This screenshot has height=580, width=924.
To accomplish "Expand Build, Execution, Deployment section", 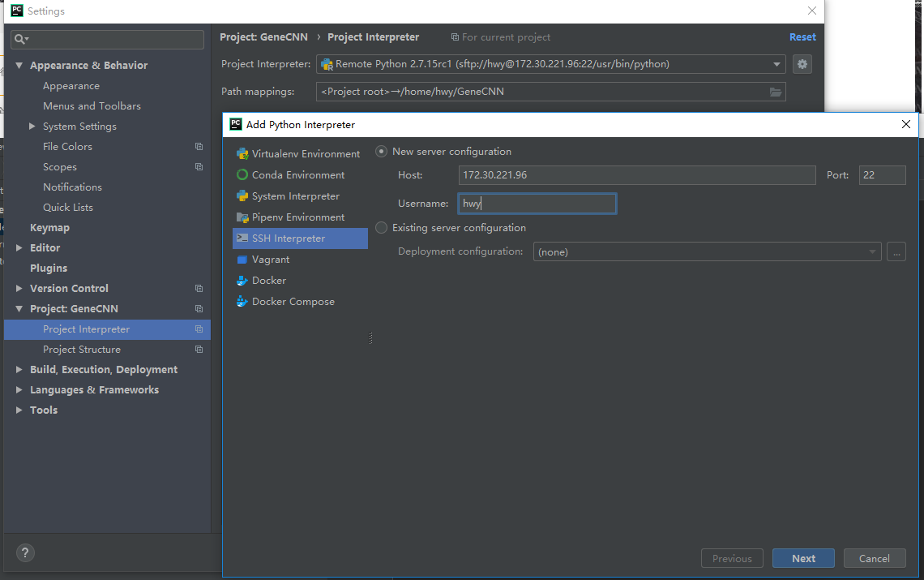I will click(x=19, y=369).
